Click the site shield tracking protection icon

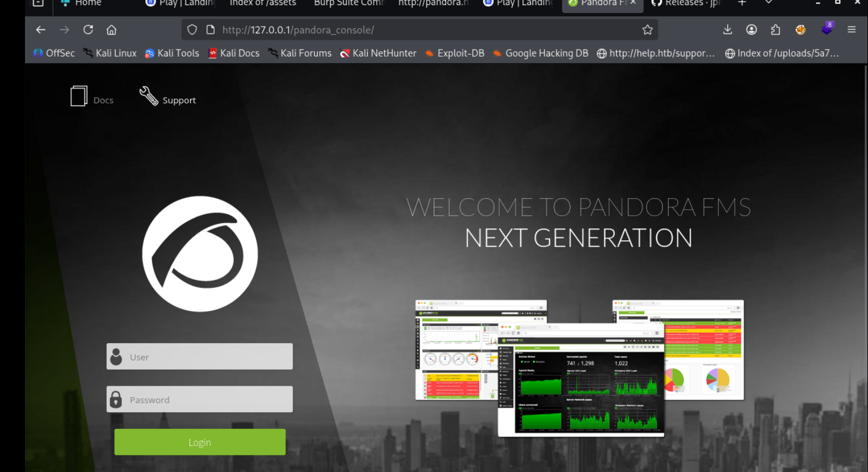click(x=192, y=30)
